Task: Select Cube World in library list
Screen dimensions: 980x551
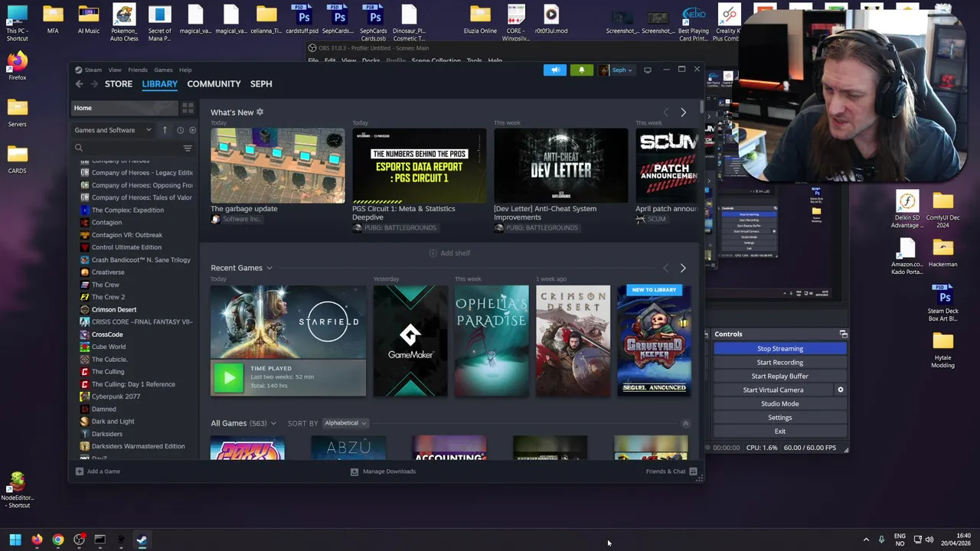Action: [109, 347]
